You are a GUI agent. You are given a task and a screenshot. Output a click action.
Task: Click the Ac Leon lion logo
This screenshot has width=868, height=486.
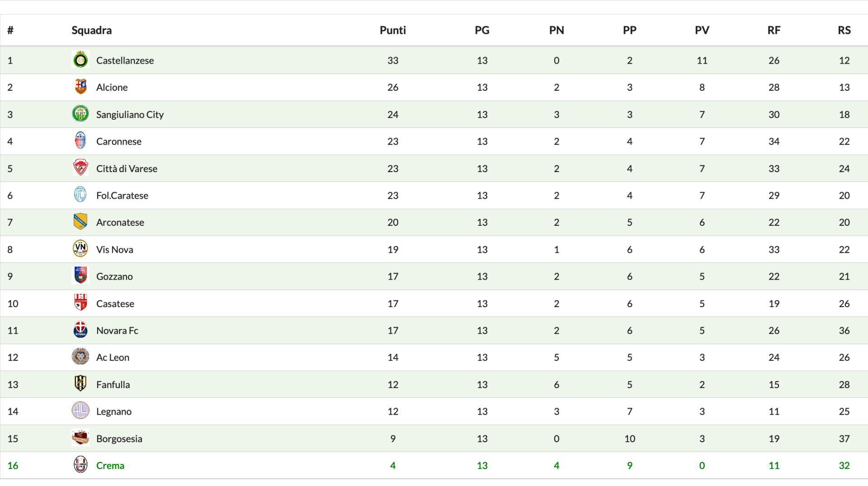(80, 357)
